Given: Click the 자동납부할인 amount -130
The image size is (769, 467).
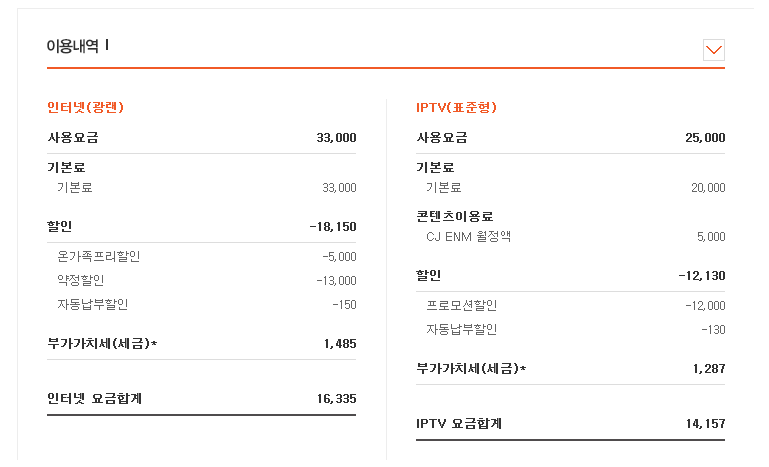Looking at the screenshot, I should 714,330.
